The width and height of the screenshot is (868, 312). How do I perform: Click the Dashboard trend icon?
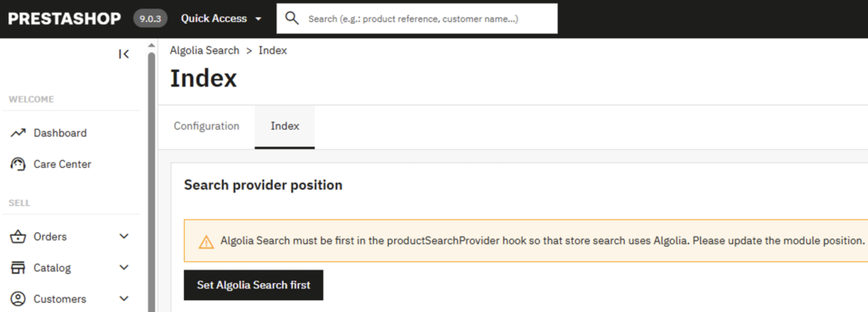(19, 133)
